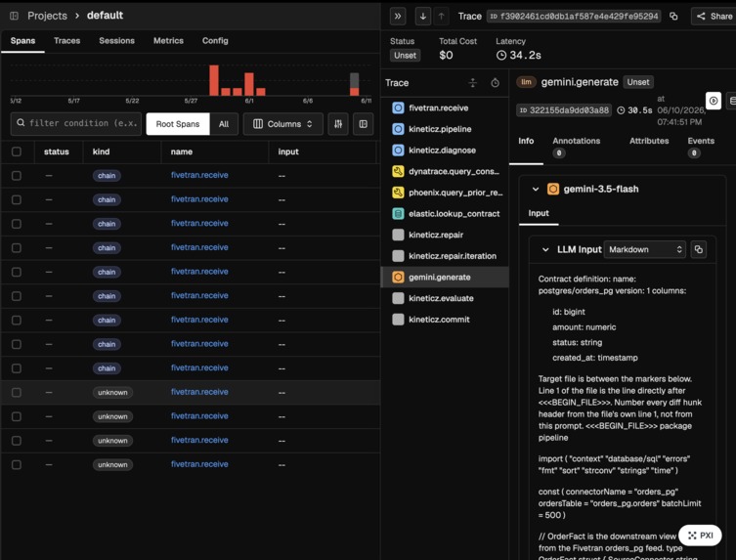Sort by the name column header
Screen dimensions: 736x560
pos(182,151)
